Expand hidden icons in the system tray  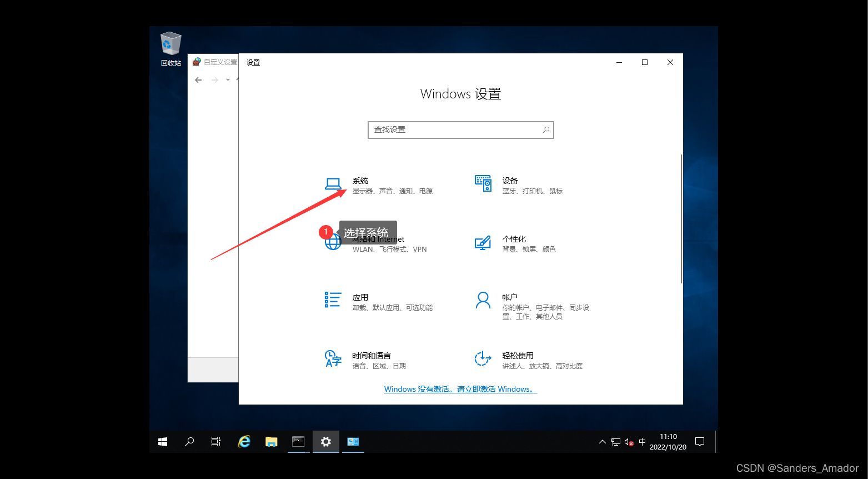[x=602, y=441]
